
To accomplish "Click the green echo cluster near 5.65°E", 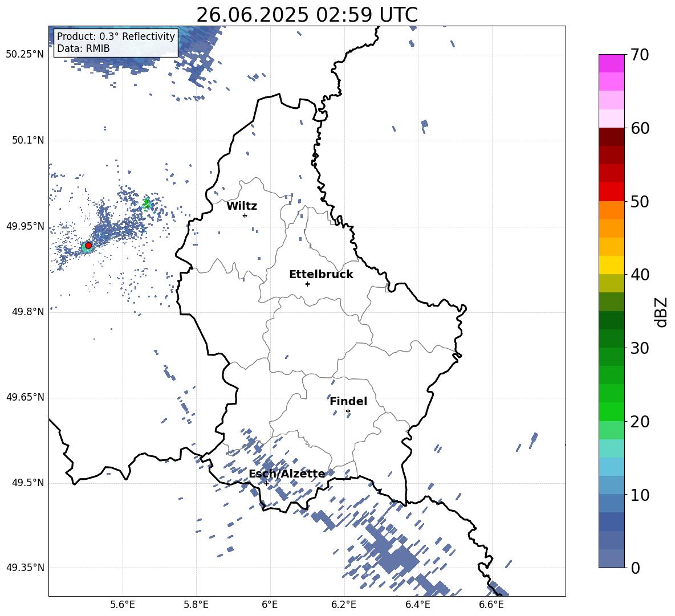I will pyautogui.click(x=147, y=203).
